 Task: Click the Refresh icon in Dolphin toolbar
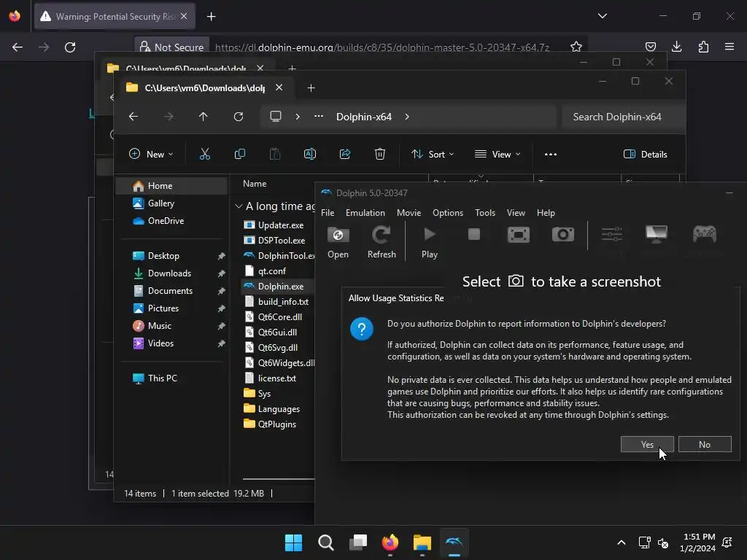click(381, 235)
